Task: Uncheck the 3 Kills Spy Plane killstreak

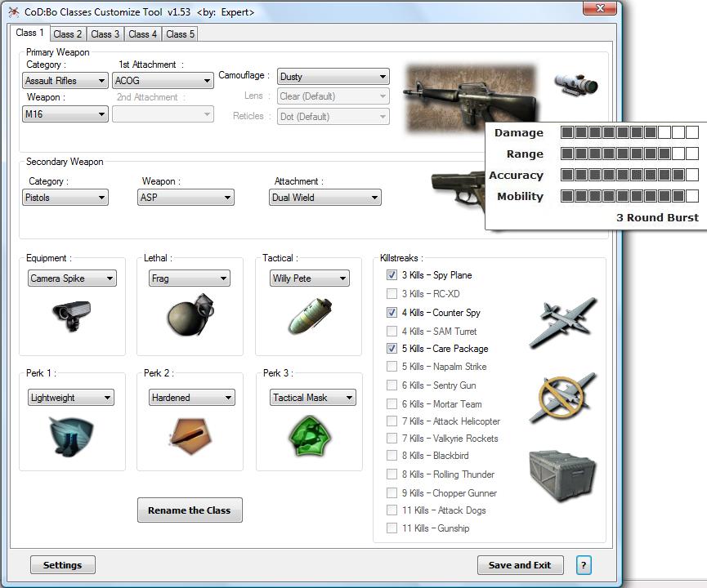Action: click(392, 275)
